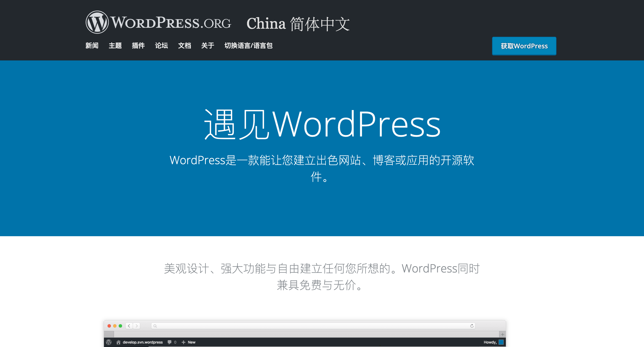Click the red close dot in mockup browser
Screen dimensions: 644x347
(109, 326)
